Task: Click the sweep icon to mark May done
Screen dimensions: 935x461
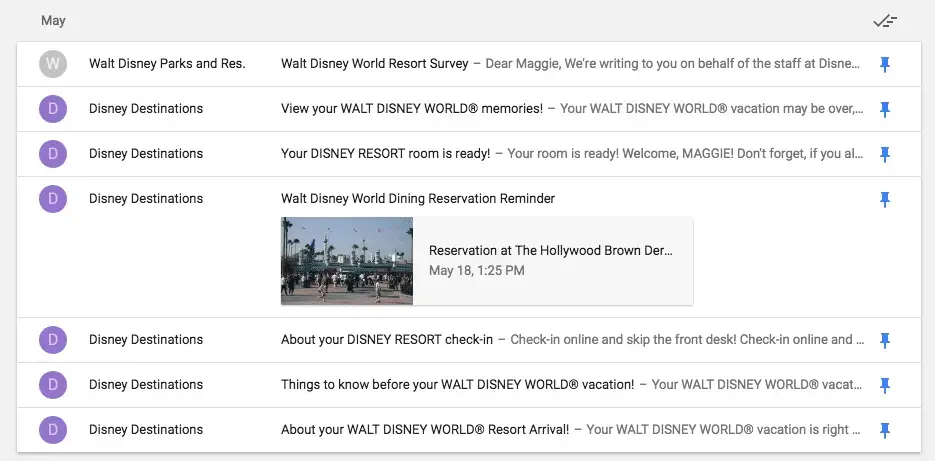Action: (x=884, y=20)
